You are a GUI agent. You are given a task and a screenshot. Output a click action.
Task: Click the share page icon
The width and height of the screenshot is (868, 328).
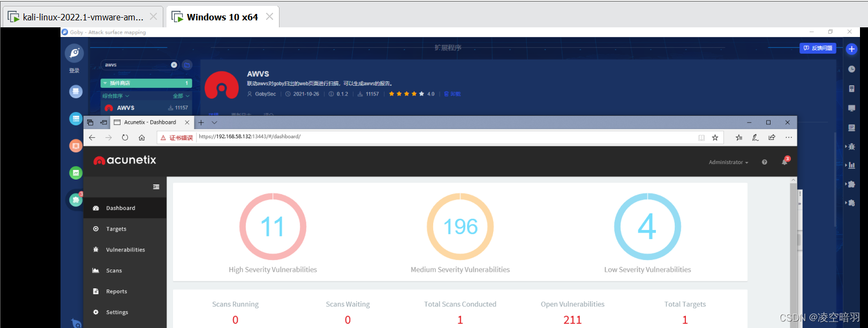(x=772, y=138)
